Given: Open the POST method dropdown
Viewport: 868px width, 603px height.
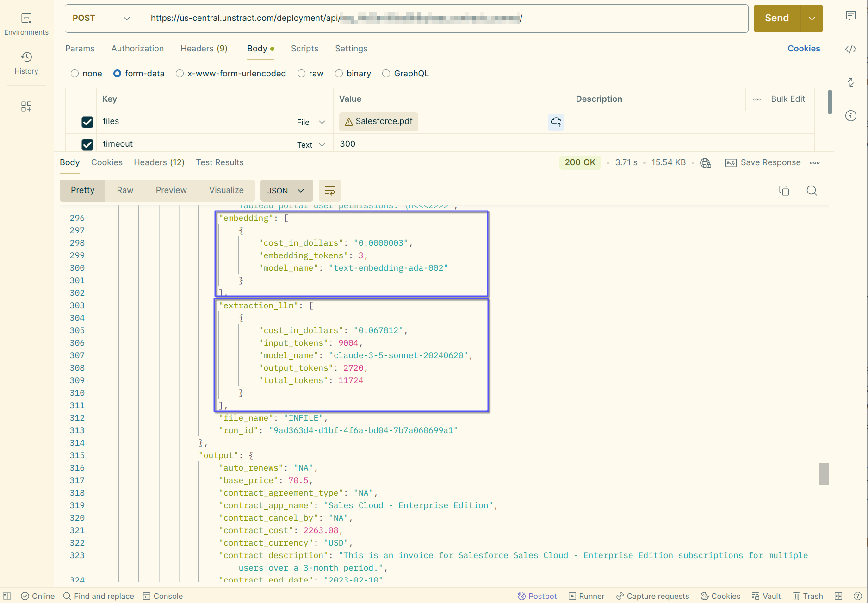Looking at the screenshot, I should click(x=101, y=19).
